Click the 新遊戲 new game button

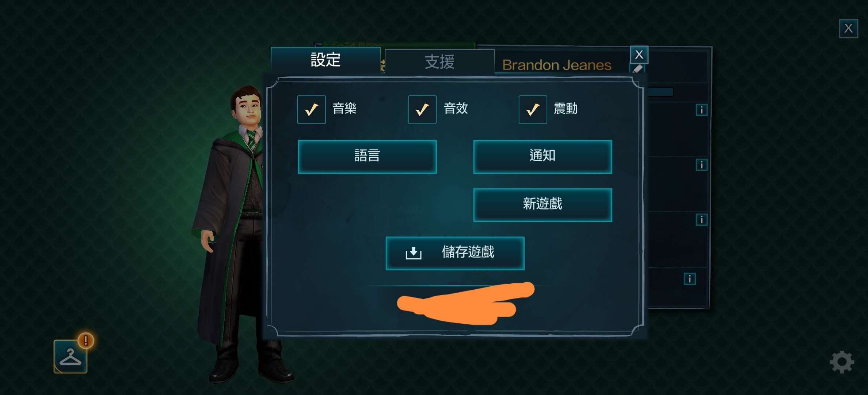(x=543, y=205)
